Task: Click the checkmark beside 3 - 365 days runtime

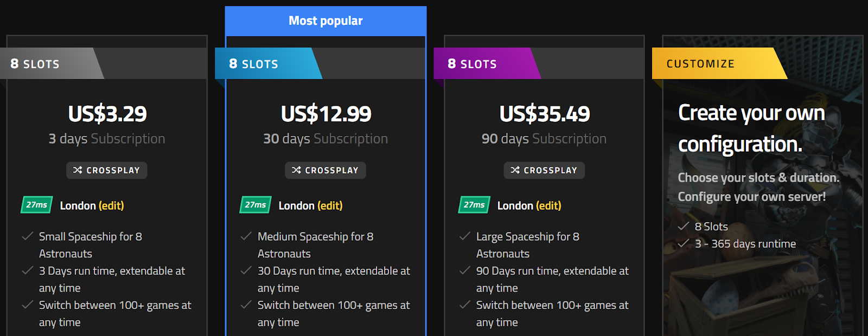Action: [684, 243]
